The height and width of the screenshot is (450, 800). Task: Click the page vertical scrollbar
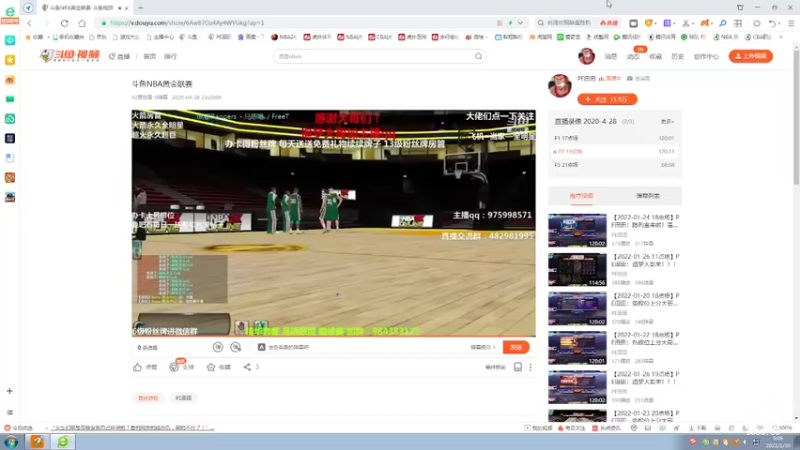click(x=796, y=115)
